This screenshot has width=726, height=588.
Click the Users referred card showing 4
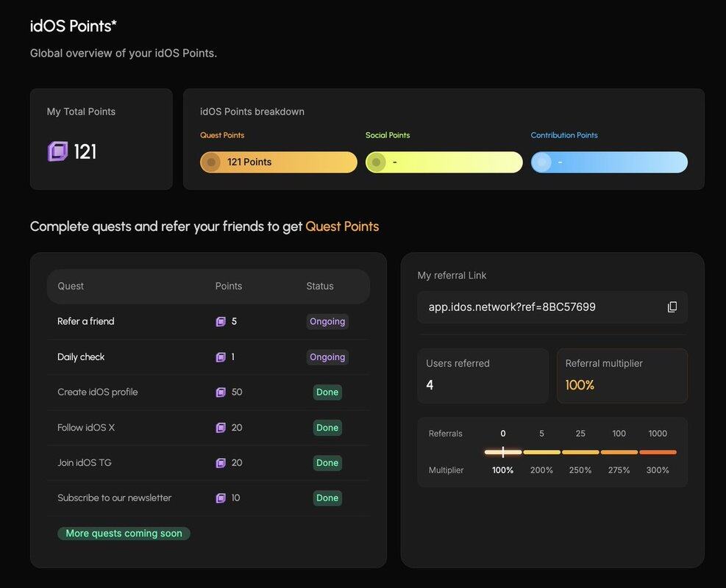coord(483,376)
